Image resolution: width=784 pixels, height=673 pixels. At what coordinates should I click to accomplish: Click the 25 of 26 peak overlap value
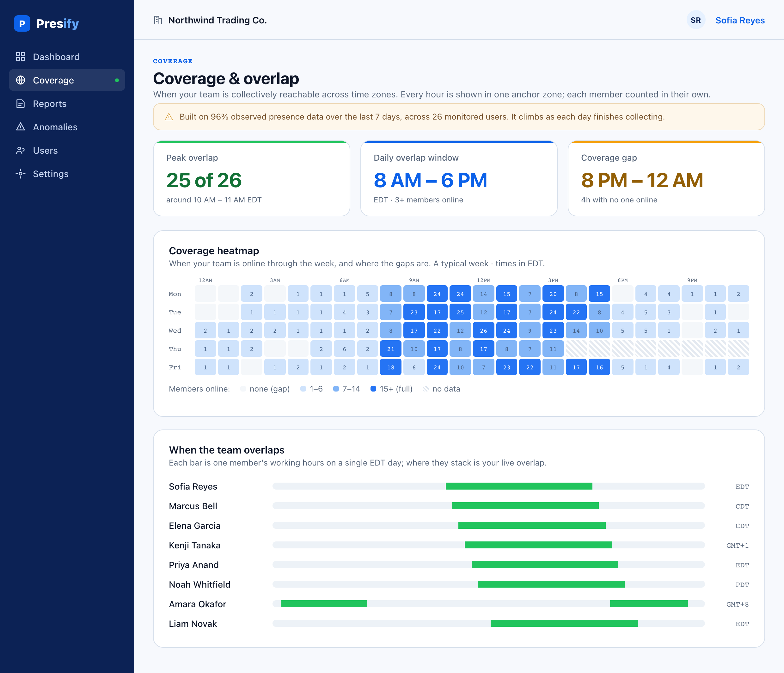pyautogui.click(x=204, y=180)
